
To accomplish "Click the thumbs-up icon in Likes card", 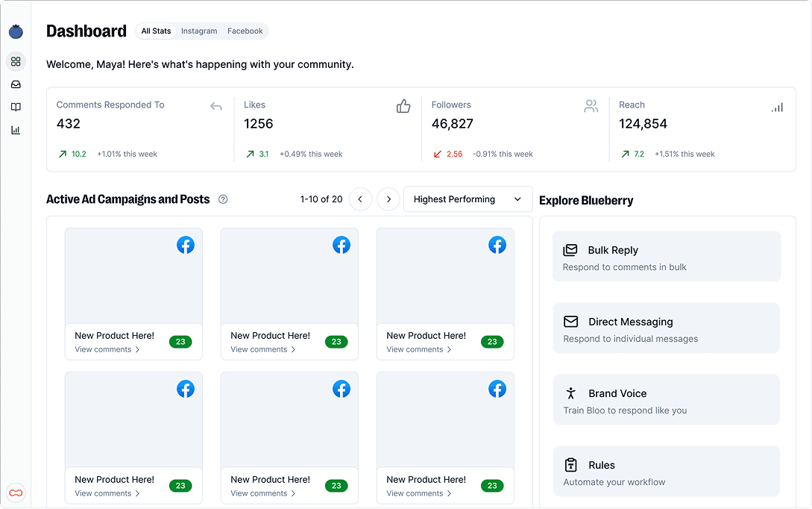I will pyautogui.click(x=403, y=106).
